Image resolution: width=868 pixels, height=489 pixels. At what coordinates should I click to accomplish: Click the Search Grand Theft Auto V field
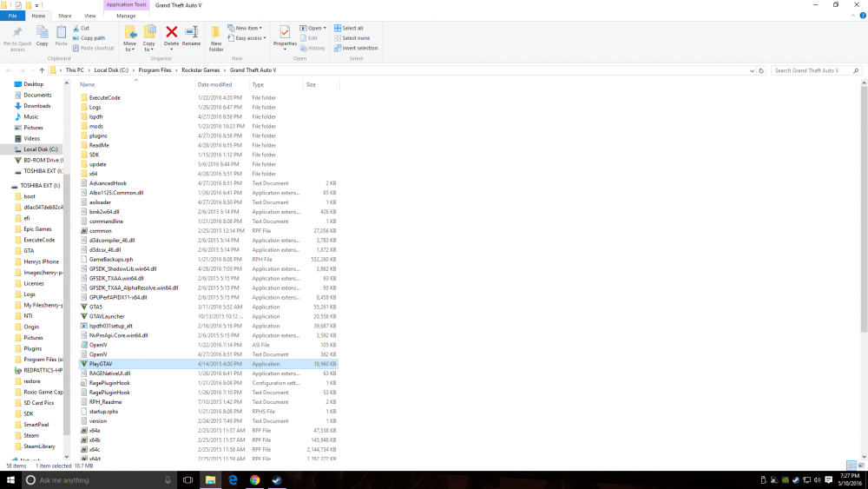click(816, 70)
